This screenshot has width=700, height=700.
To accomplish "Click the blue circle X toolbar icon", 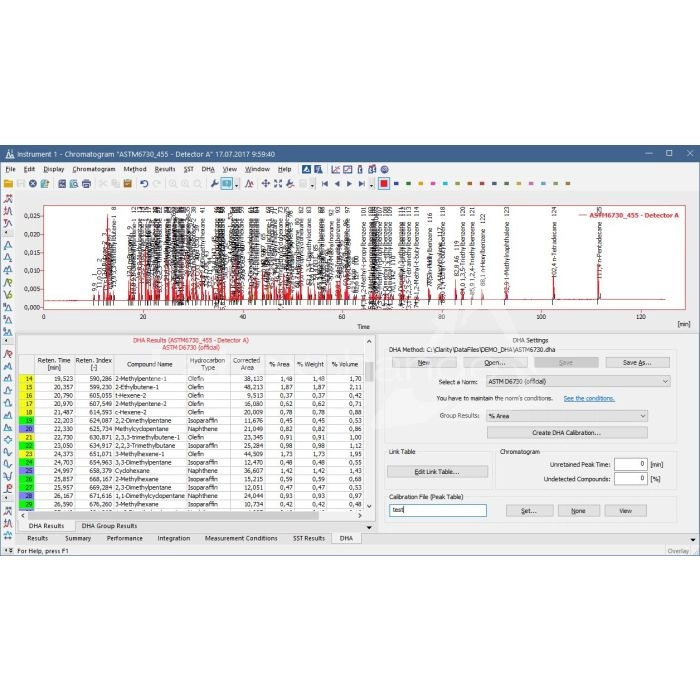I will click(32, 184).
